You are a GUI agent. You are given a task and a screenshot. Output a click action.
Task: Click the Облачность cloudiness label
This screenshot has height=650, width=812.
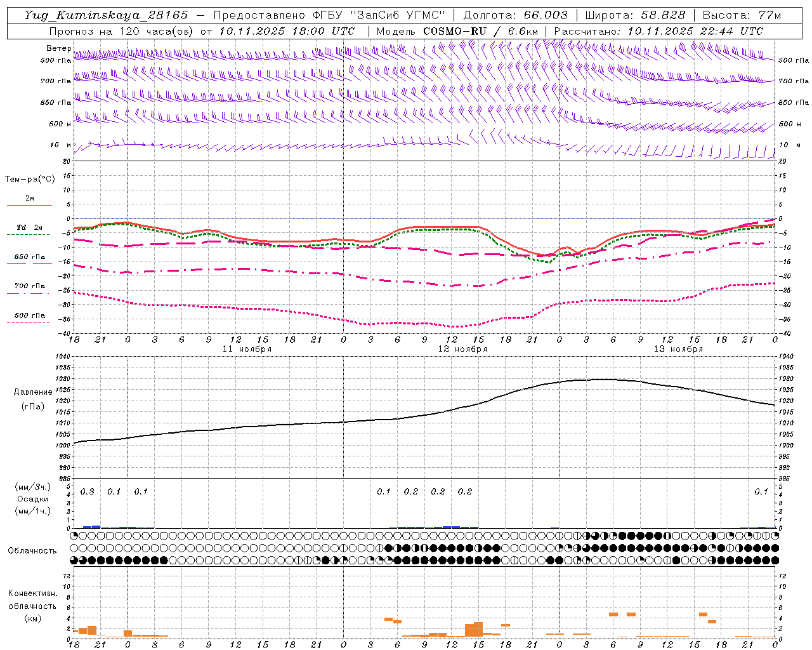pyautogui.click(x=32, y=551)
